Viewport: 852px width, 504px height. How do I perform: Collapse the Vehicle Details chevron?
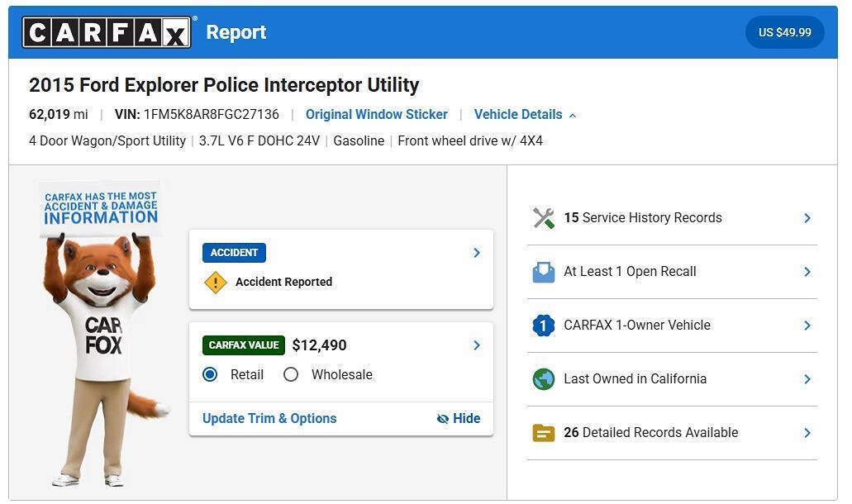click(x=573, y=115)
